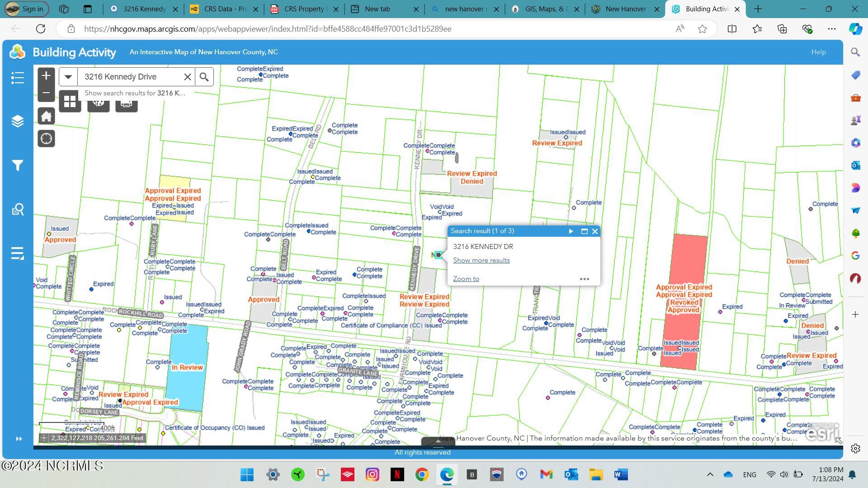
Task: Show next search result arrow
Action: (571, 231)
